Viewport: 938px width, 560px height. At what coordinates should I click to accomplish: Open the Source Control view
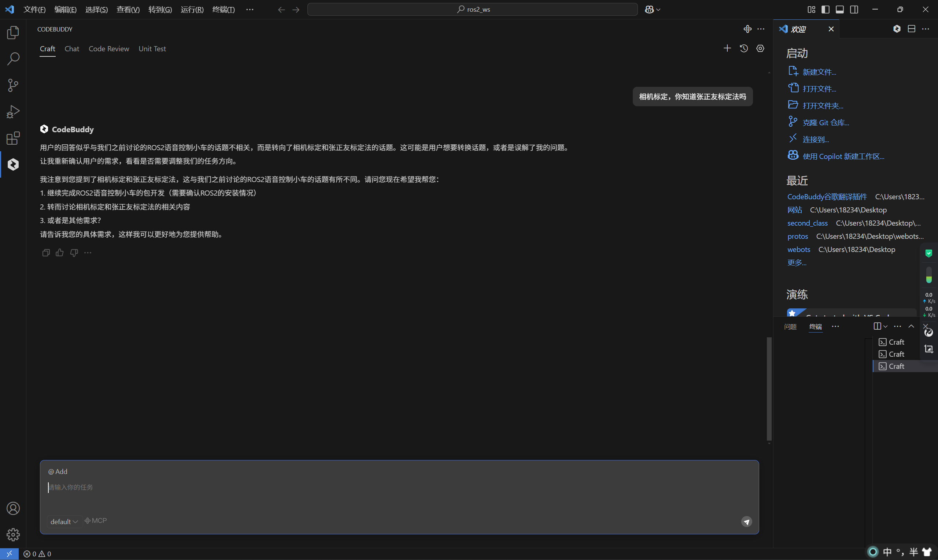coord(13,85)
